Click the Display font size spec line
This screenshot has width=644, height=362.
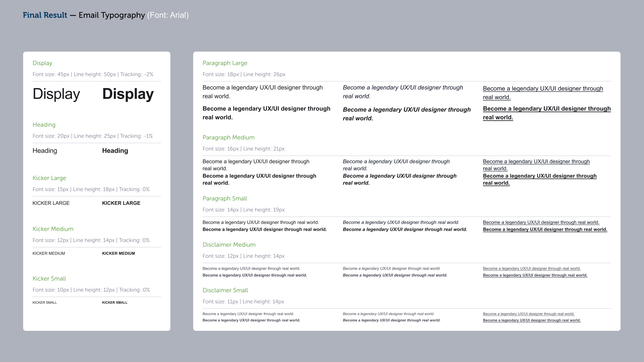93,74
